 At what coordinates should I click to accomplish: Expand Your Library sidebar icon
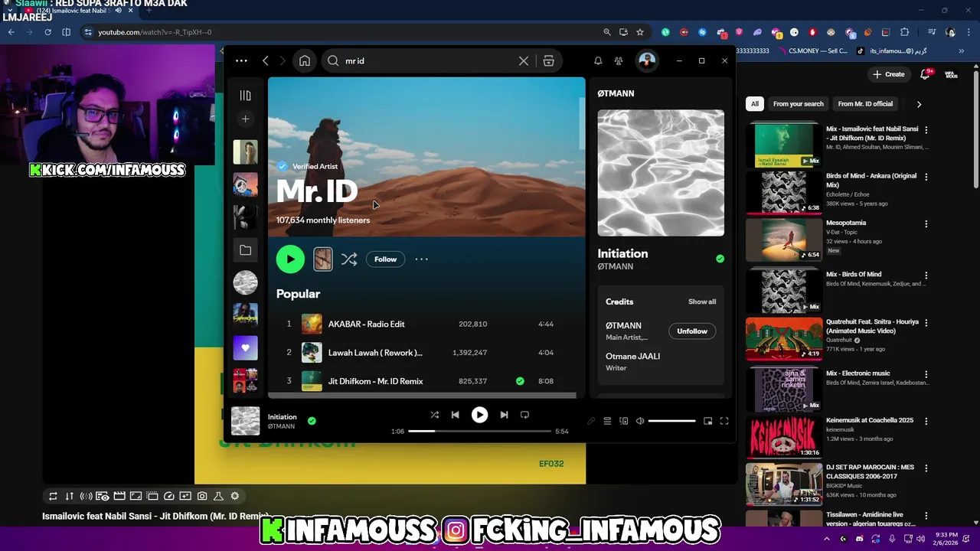(245, 96)
